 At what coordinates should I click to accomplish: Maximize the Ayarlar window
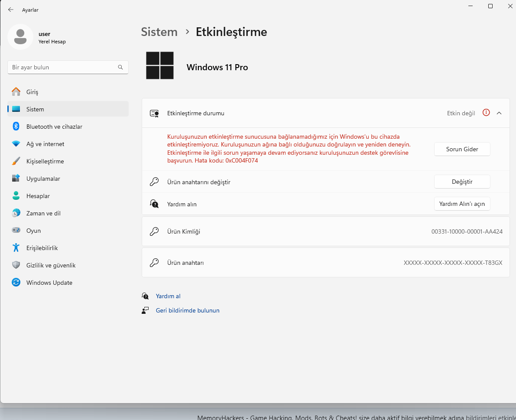pyautogui.click(x=490, y=6)
